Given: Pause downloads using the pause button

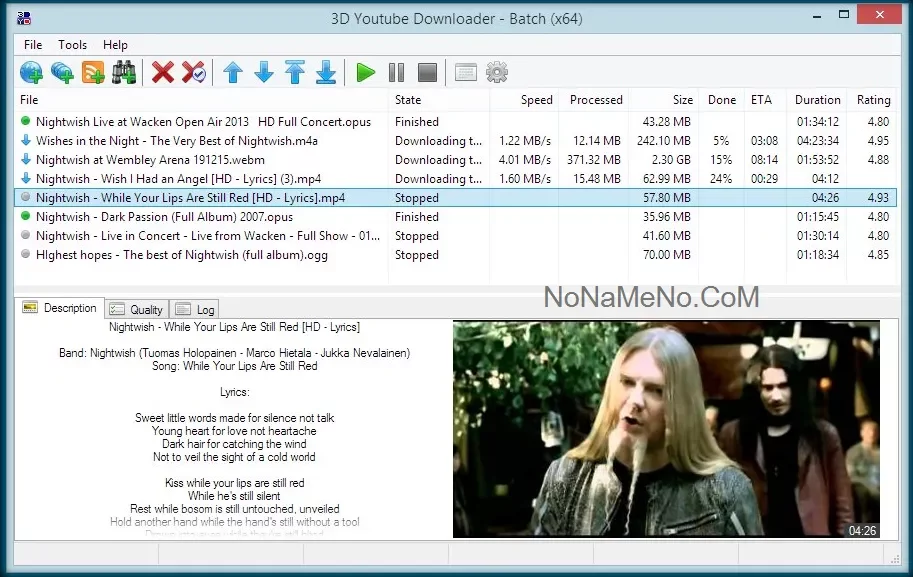Looking at the screenshot, I should click(397, 72).
